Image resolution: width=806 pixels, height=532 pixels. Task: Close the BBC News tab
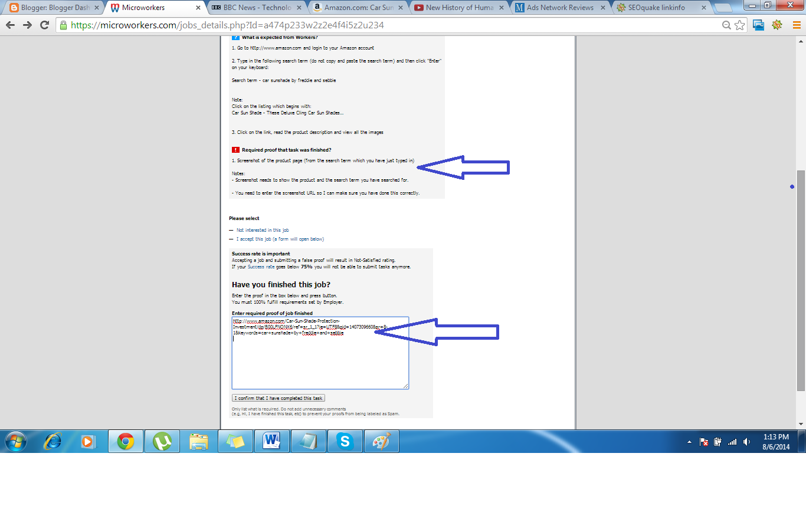pos(299,8)
